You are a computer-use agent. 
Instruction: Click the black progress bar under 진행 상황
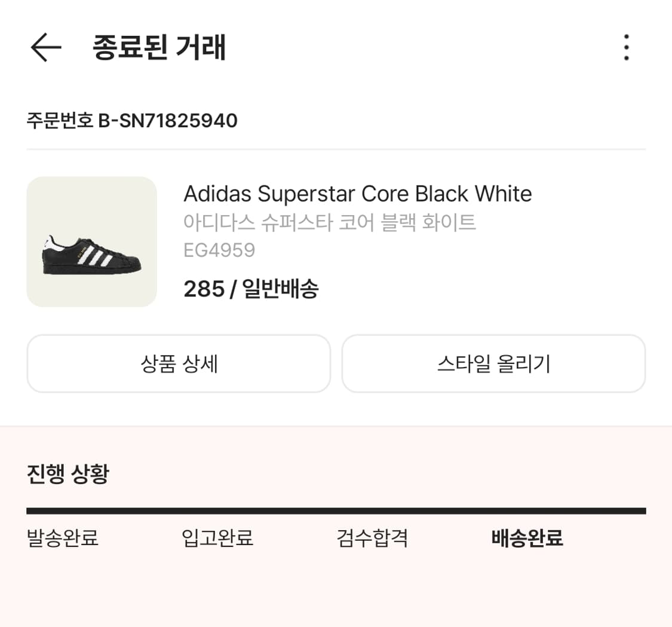[x=336, y=510]
